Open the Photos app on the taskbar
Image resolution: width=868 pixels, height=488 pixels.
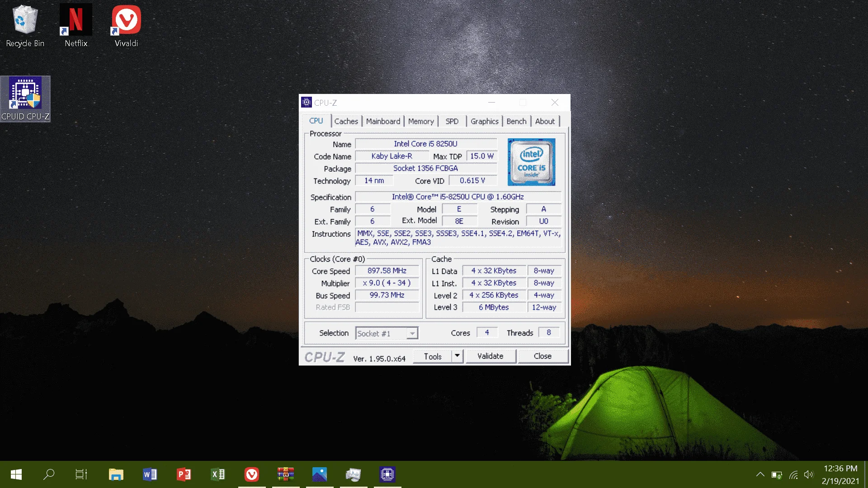pos(320,474)
